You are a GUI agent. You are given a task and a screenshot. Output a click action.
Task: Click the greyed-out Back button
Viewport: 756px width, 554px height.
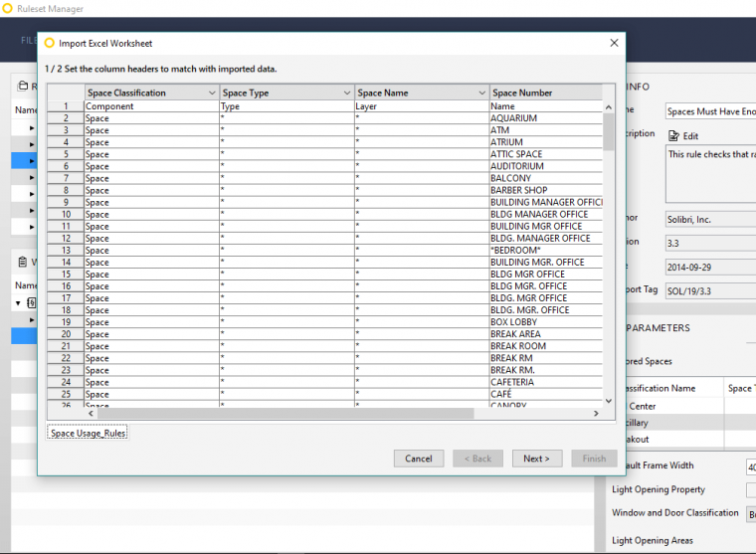pos(477,459)
